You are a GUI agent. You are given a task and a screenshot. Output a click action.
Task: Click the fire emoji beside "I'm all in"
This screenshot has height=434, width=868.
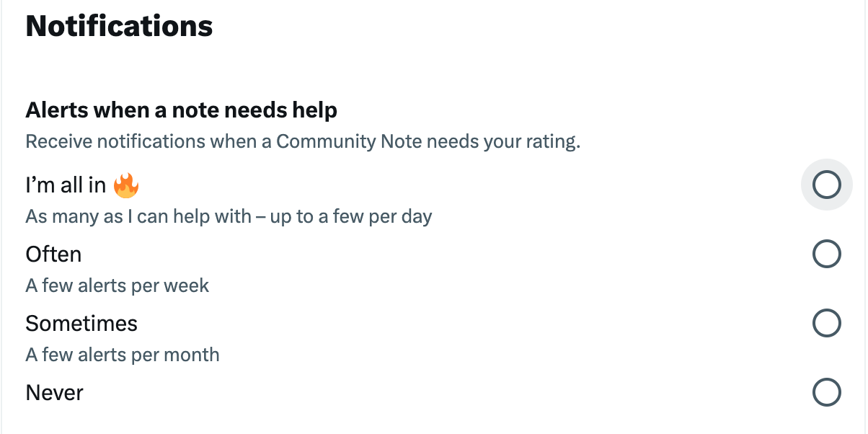coord(126,185)
